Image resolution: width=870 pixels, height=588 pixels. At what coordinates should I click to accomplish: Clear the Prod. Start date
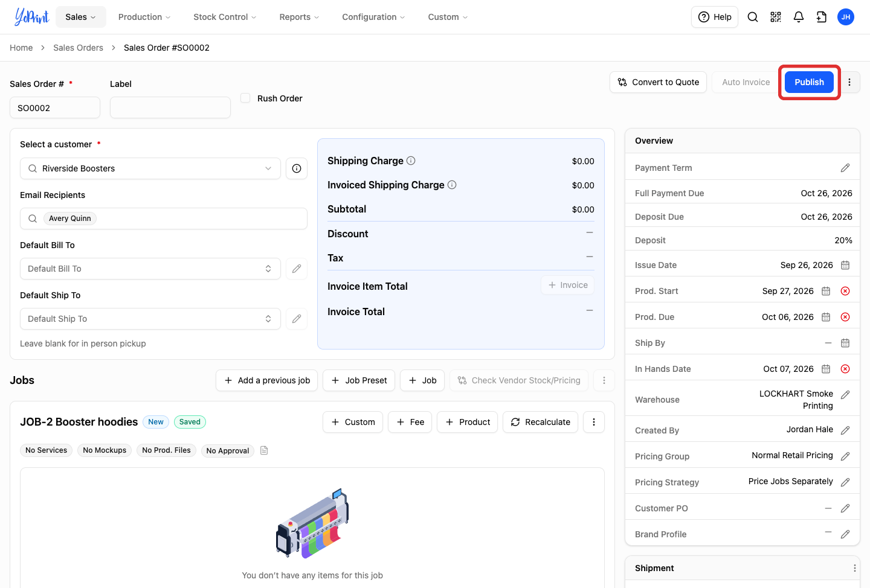845,291
